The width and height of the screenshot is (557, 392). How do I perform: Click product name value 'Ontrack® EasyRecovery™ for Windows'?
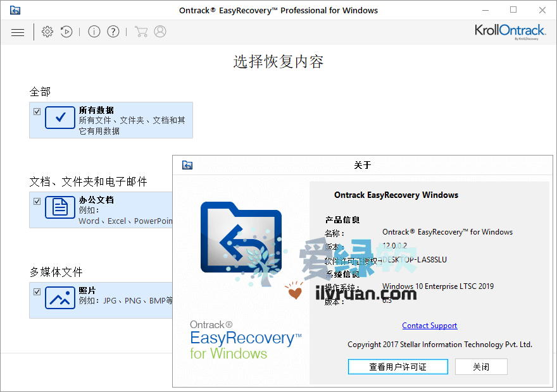click(447, 232)
